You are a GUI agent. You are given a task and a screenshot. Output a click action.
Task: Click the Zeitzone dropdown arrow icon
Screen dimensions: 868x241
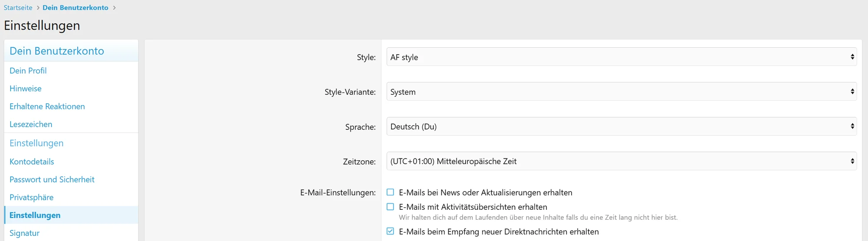pyautogui.click(x=852, y=161)
